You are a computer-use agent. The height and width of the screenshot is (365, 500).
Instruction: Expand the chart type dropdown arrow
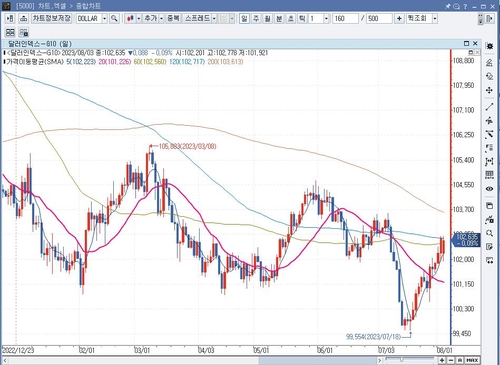[x=139, y=18]
